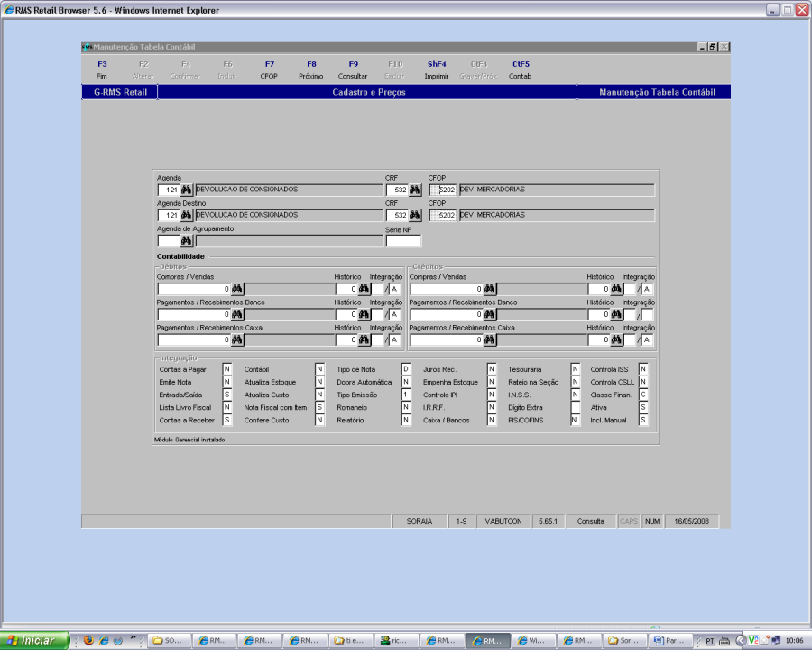Click Débitos Compras / Vendas account field
812x650 pixels.
[194, 289]
